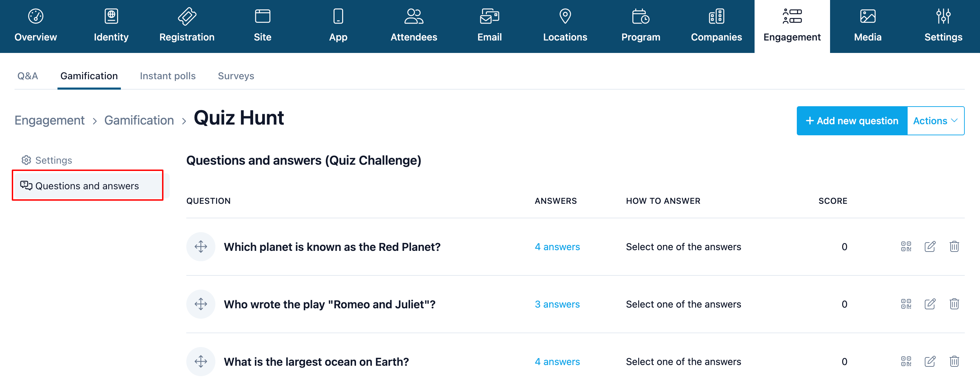
Task: Open 3 answers link for Romeo and Juliet
Action: point(557,304)
